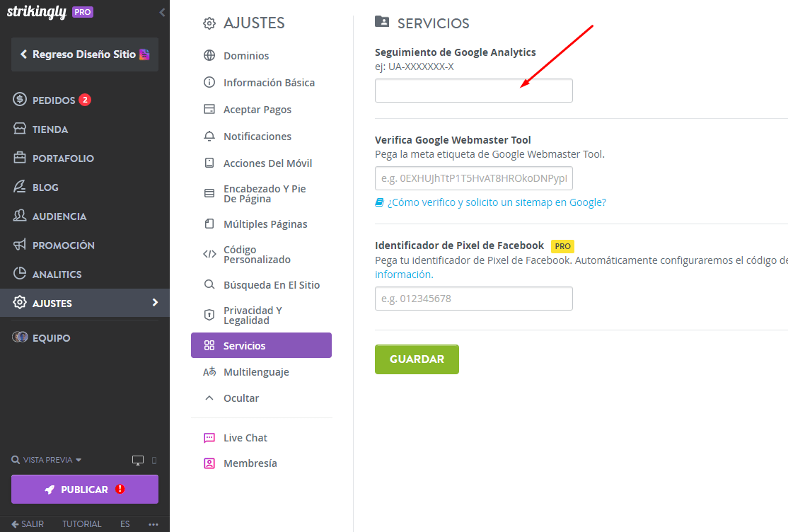Click the Portafolio briefcase icon
The height and width of the screenshot is (532, 788).
click(x=20, y=158)
